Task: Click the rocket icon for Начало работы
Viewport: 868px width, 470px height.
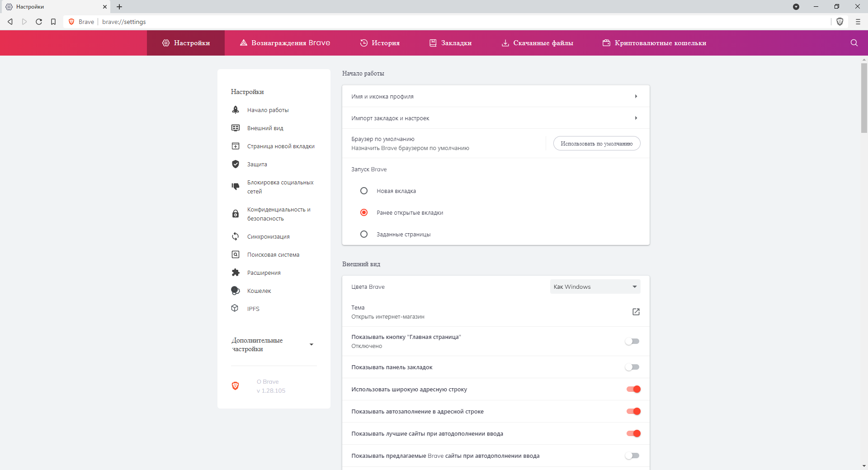Action: (236, 110)
